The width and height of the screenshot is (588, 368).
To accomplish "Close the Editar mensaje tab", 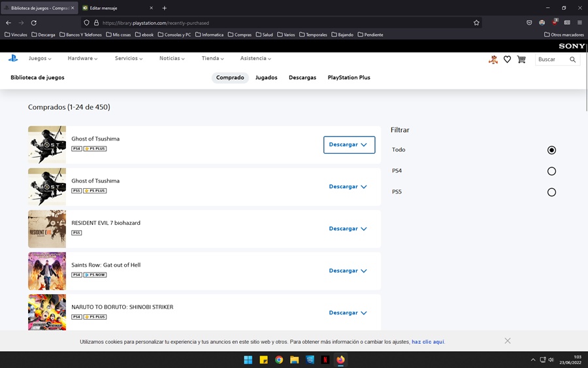I will 151,8.
